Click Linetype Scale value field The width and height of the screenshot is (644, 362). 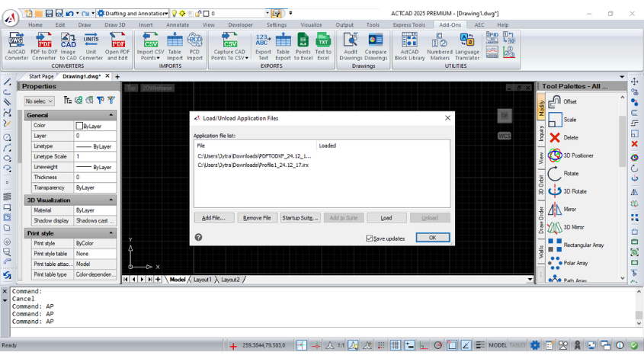[x=95, y=156]
